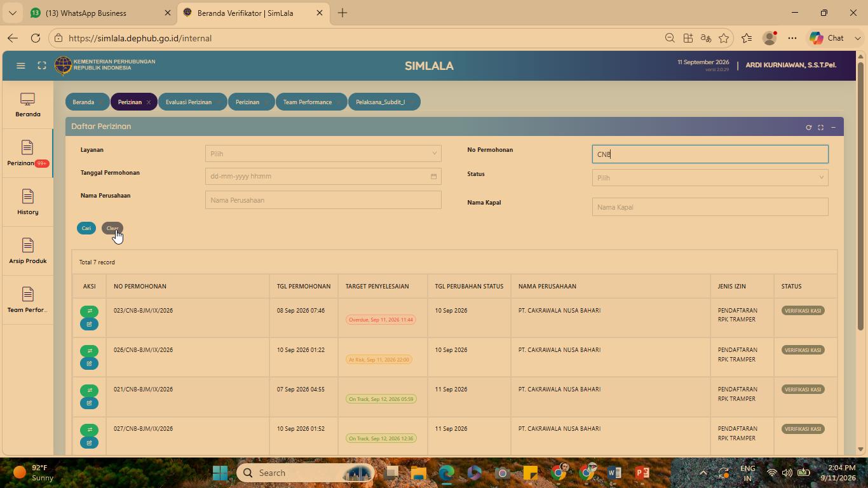Toggle fullscreen mode icon in header
Viewport: 868px width, 488px height.
[42, 65]
